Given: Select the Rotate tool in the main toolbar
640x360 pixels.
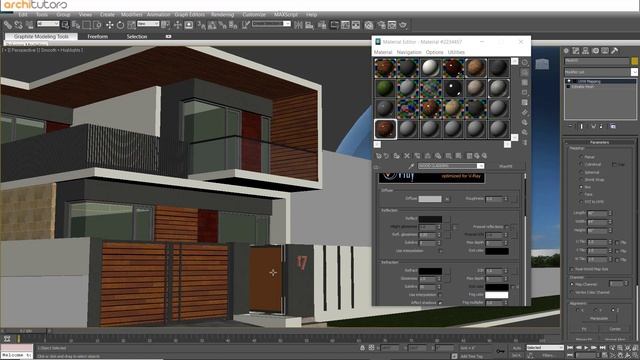Looking at the screenshot, I should click(120, 25).
